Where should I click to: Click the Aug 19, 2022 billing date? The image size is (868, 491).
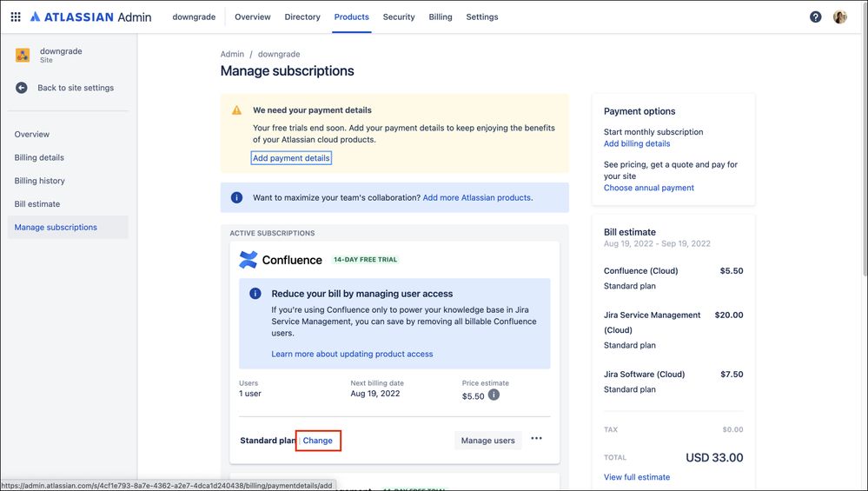click(374, 394)
